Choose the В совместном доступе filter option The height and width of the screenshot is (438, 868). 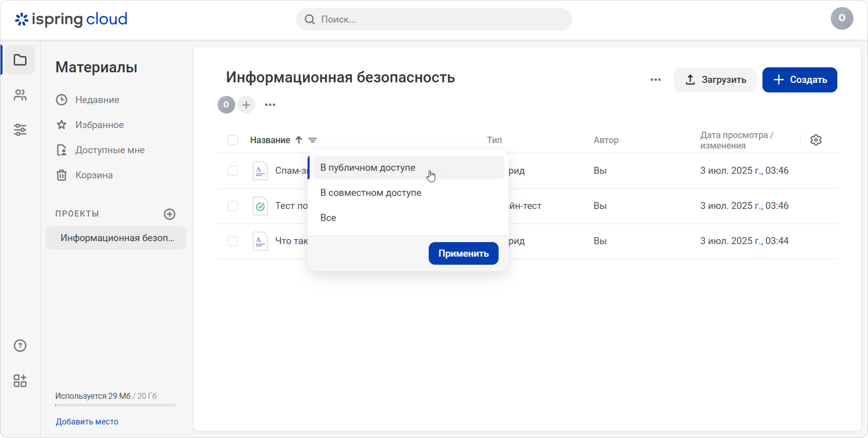click(x=408, y=193)
